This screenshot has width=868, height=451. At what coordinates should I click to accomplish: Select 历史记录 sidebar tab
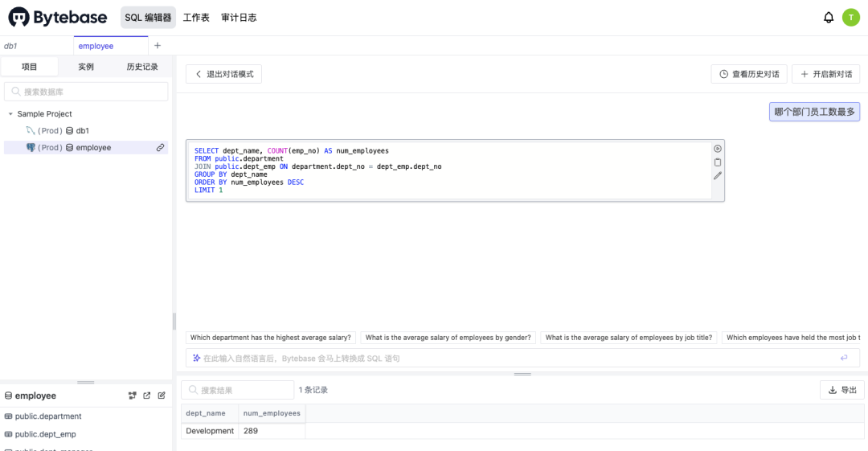click(x=142, y=67)
